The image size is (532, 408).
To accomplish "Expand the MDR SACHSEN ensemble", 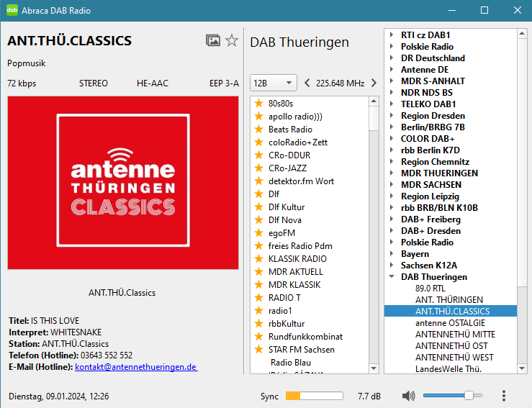I will click(x=392, y=185).
